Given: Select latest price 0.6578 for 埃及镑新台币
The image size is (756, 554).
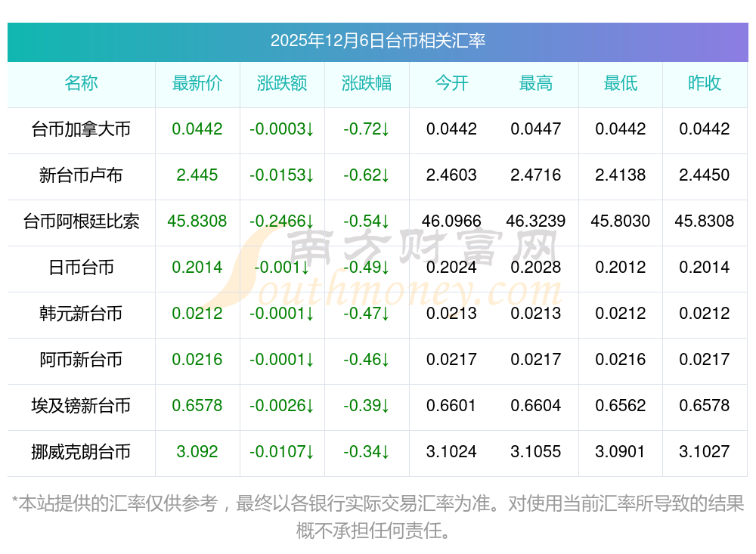Looking at the screenshot, I should [x=197, y=406].
